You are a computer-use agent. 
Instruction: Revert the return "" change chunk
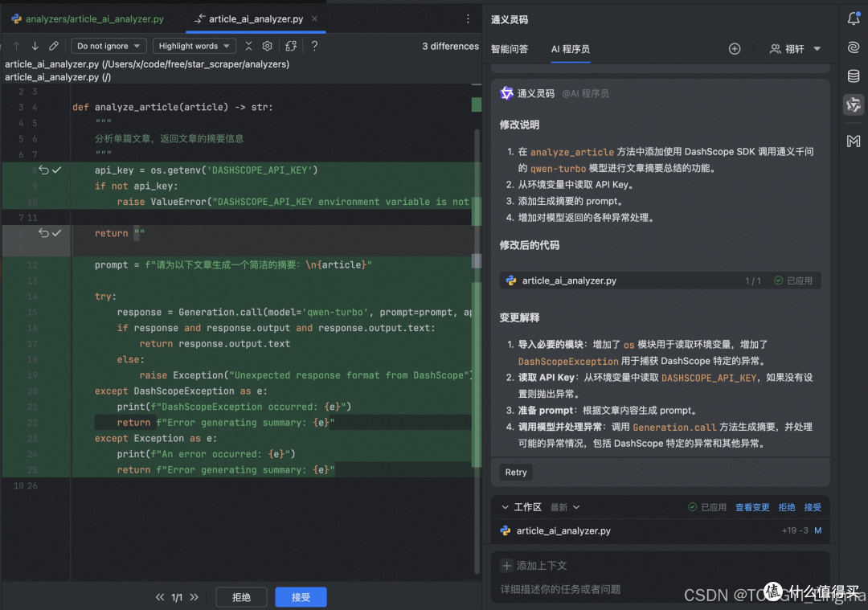click(43, 233)
